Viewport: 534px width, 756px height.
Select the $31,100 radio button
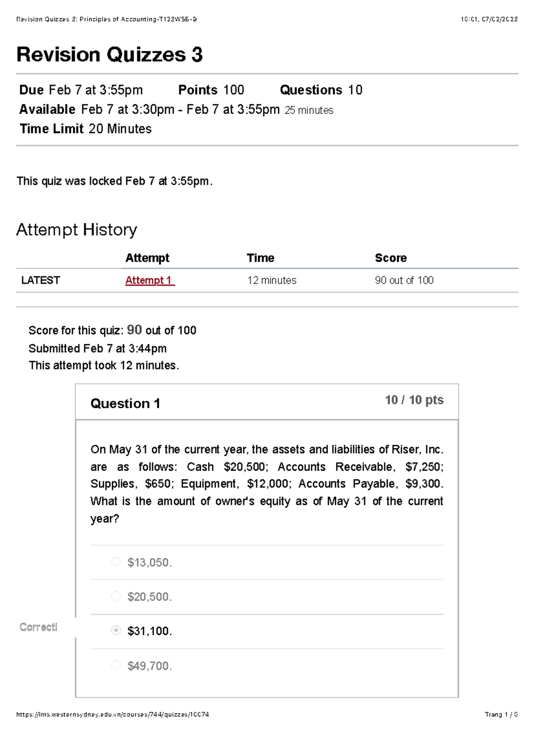(x=116, y=630)
